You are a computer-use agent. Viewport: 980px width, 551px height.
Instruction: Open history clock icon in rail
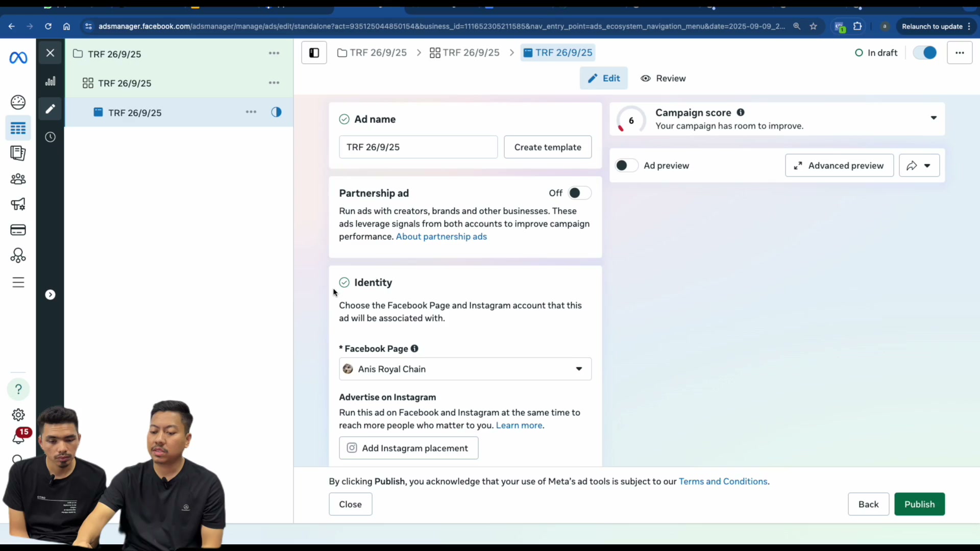(x=50, y=137)
